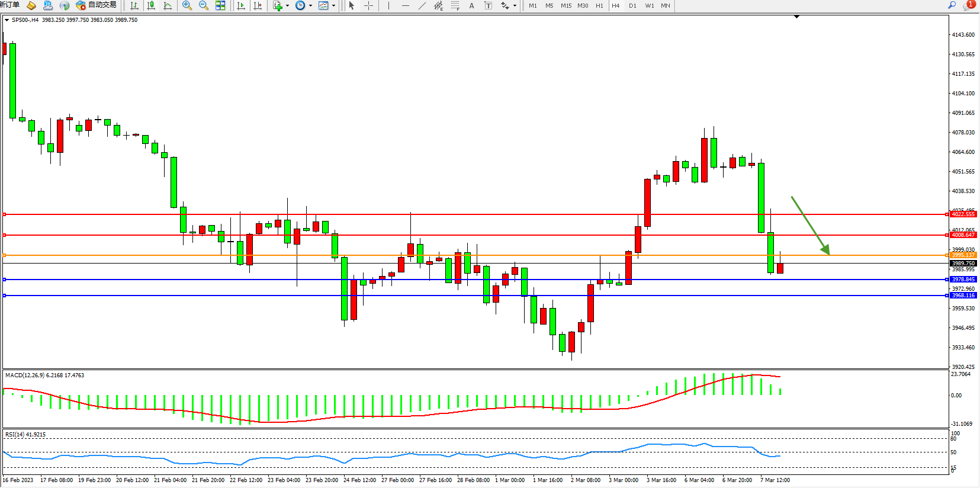Viewport: 980px width, 488px height.
Task: Toggle the chart shift button
Action: click(258, 5)
